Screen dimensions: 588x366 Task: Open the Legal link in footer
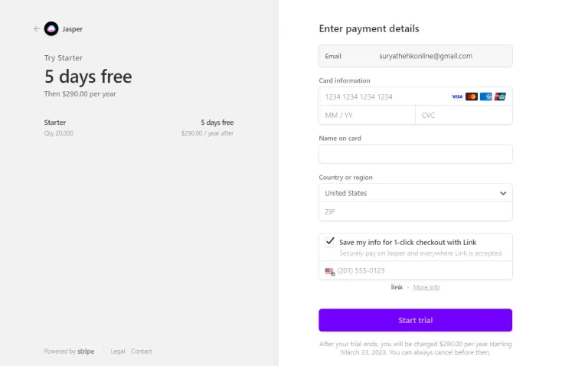coord(118,351)
